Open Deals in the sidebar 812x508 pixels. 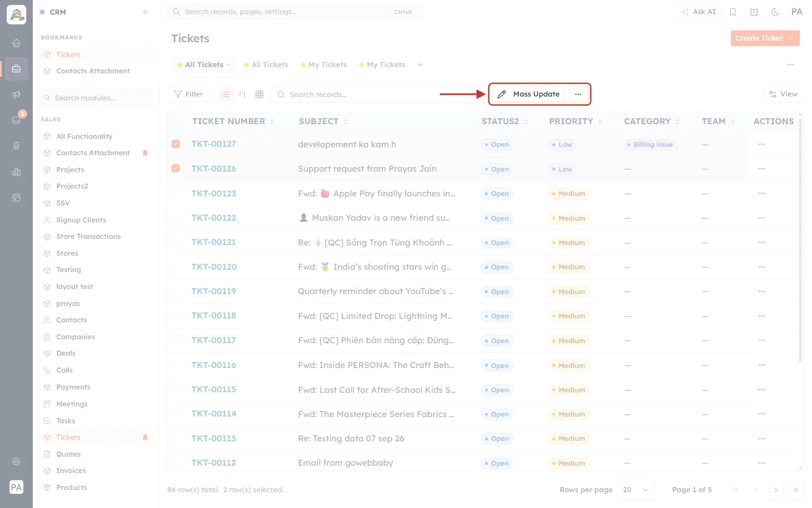tap(66, 353)
